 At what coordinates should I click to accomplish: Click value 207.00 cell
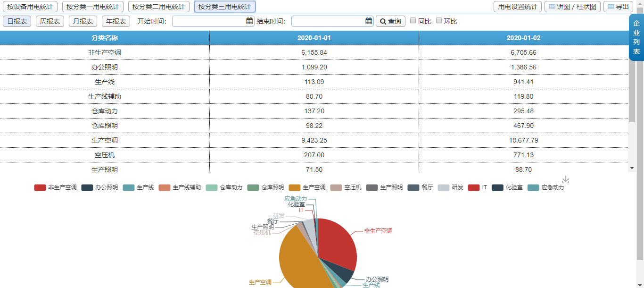(x=314, y=155)
